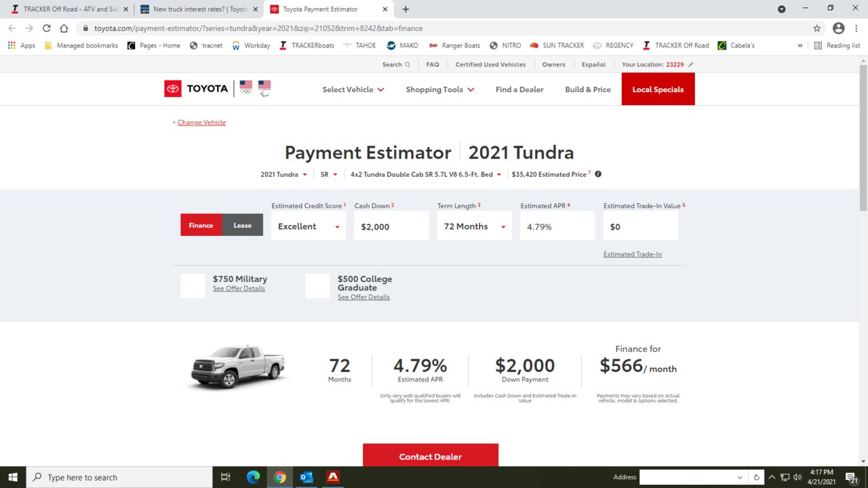Open Term Length dropdown
The image size is (868, 488).
pos(475,226)
